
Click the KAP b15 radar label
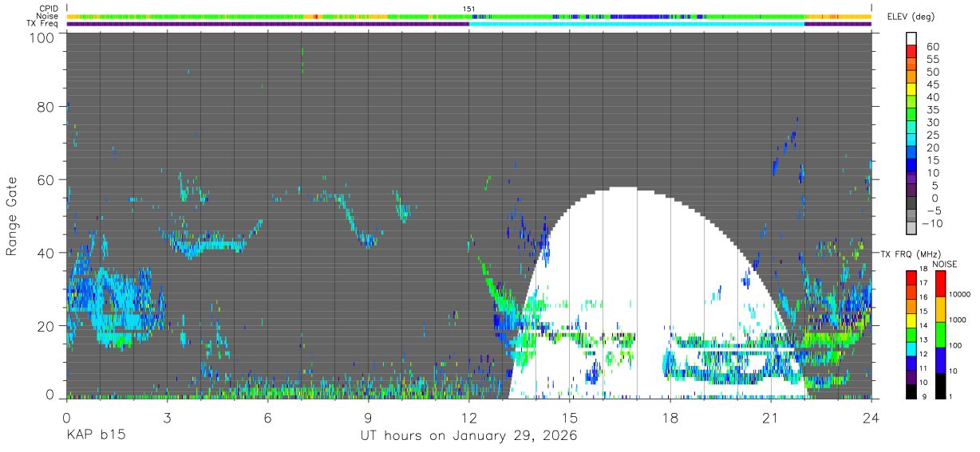pos(96,436)
